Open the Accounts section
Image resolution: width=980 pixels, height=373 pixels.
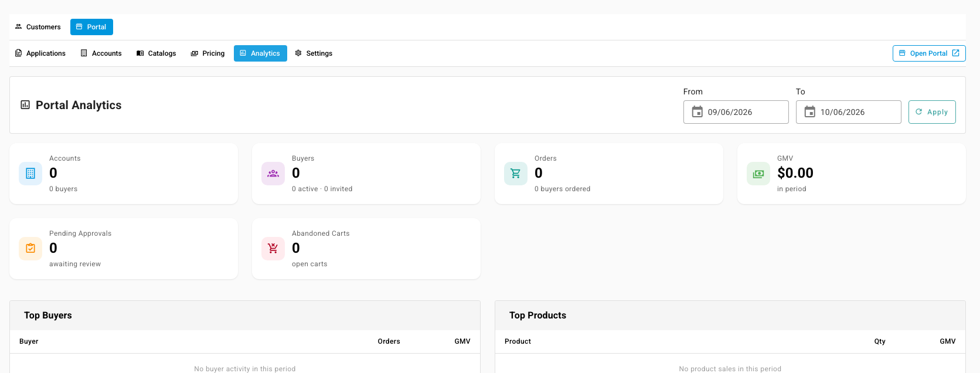coord(101,53)
